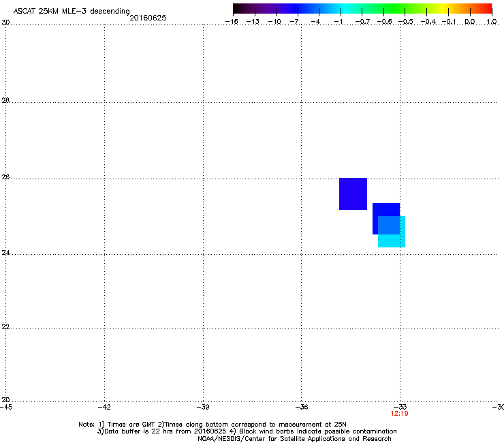This screenshot has width=504, height=443.
Task: Click the longitude axis label -33
Action: tap(400, 407)
